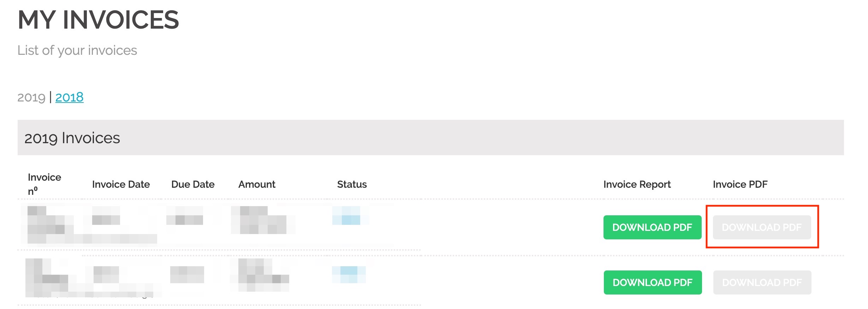The width and height of the screenshot is (868, 309).
Task: Click the Status column header
Action: click(352, 184)
